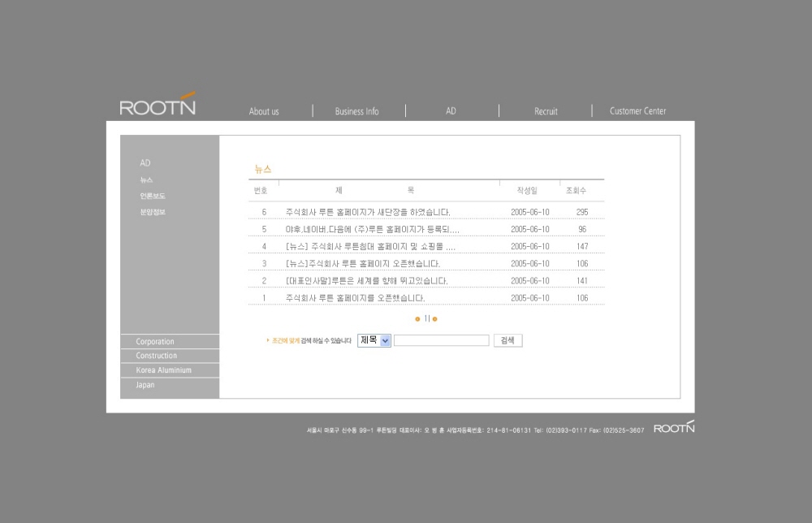
Task: Select the AD top menu item
Action: point(451,111)
